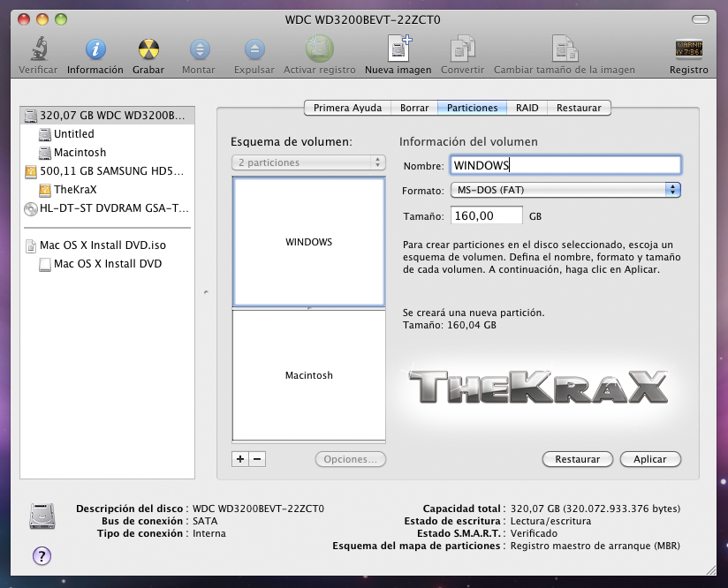The image size is (728, 588).
Task: Select the Untitled volume in sidebar
Action: coord(107,134)
